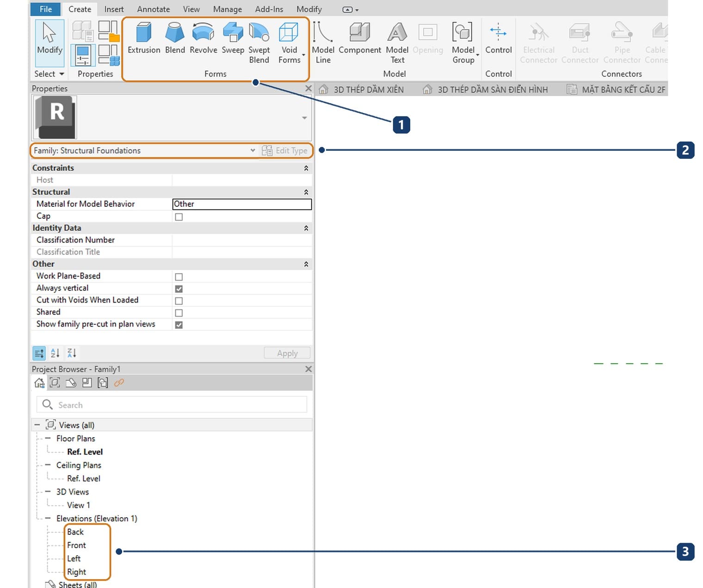Collapse the Identity Data section
The height and width of the screenshot is (588, 703).
[306, 228]
